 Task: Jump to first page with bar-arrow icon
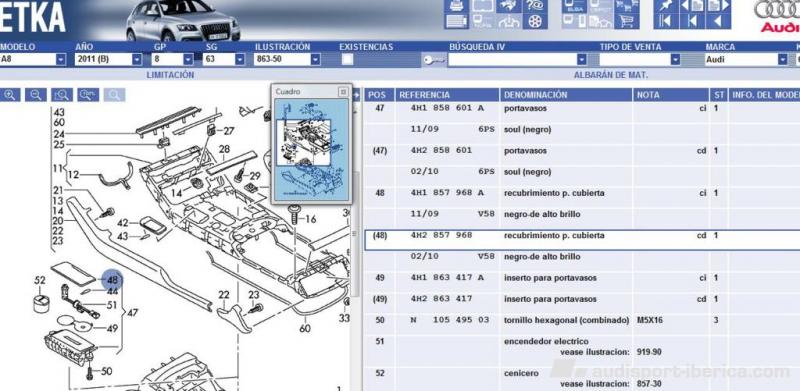(666, 21)
